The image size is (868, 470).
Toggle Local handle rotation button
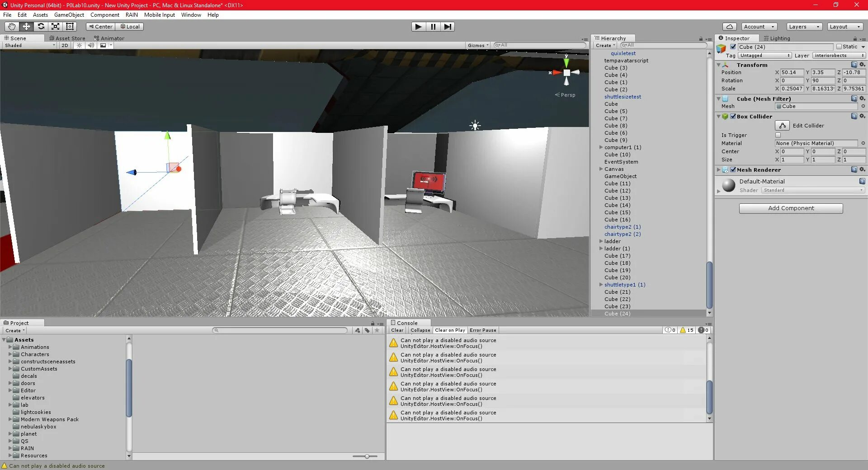click(130, 27)
